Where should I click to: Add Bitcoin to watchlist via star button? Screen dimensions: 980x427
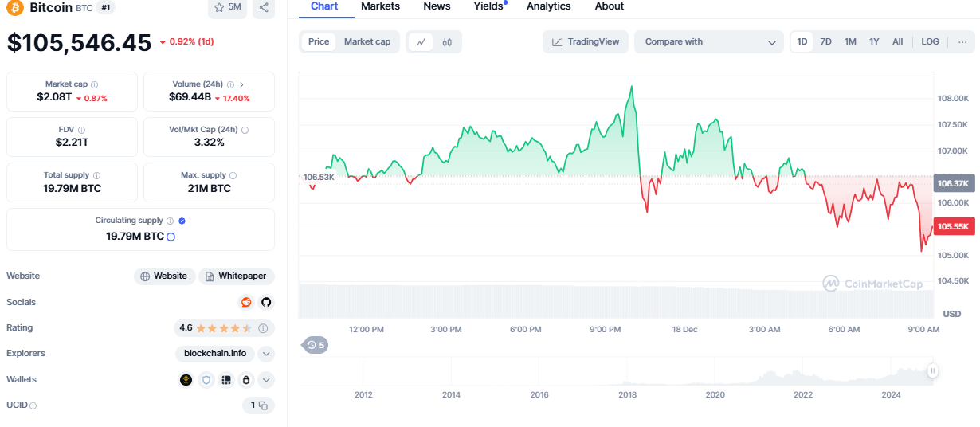(x=228, y=7)
